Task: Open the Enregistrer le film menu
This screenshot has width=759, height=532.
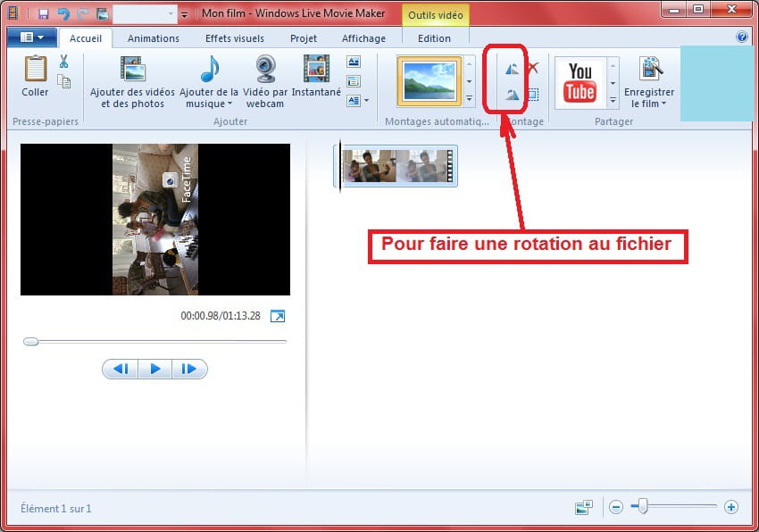Action: click(649, 81)
